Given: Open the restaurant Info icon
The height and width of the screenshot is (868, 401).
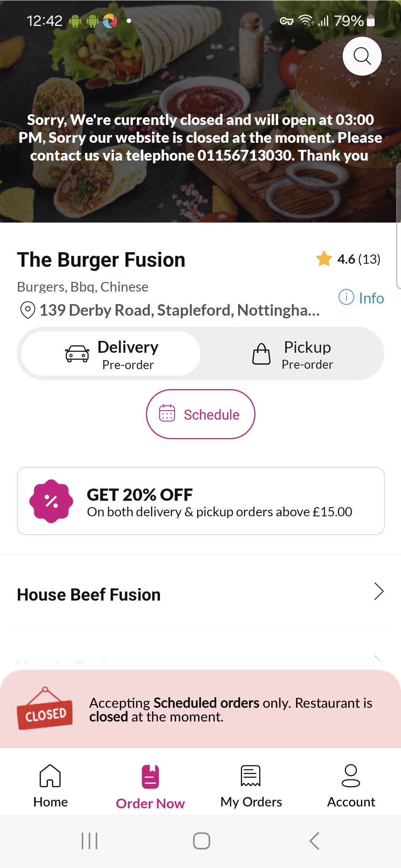Looking at the screenshot, I should [x=346, y=297].
